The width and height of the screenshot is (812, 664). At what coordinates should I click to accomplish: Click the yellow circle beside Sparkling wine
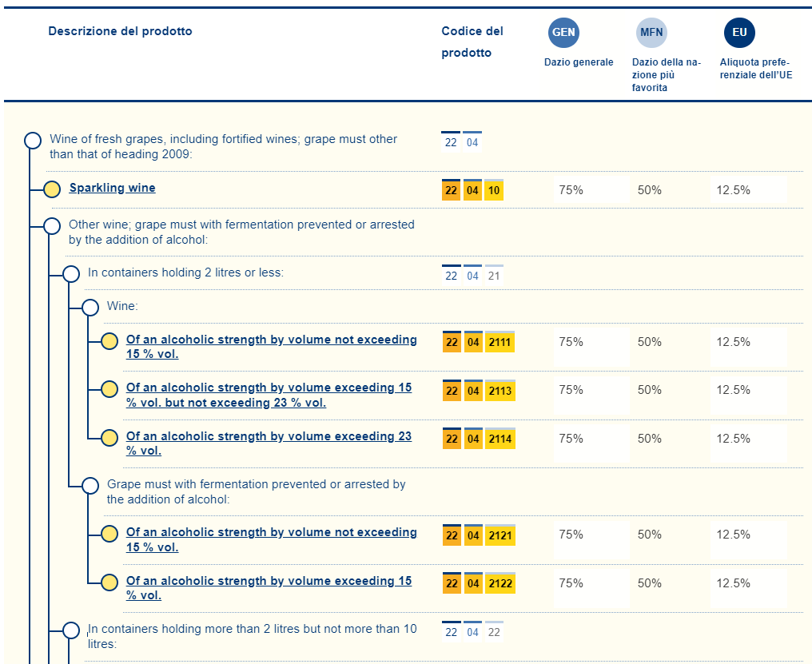[52, 189]
